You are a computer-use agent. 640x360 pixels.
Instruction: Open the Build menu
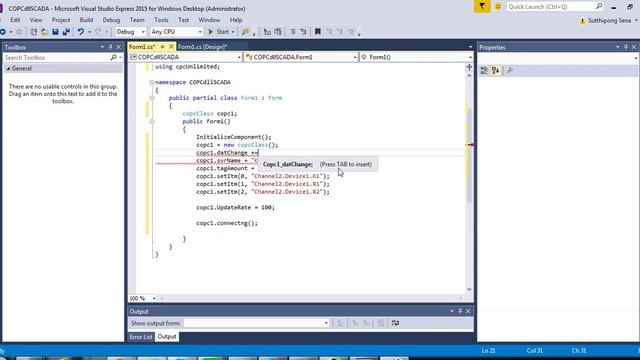coord(86,20)
